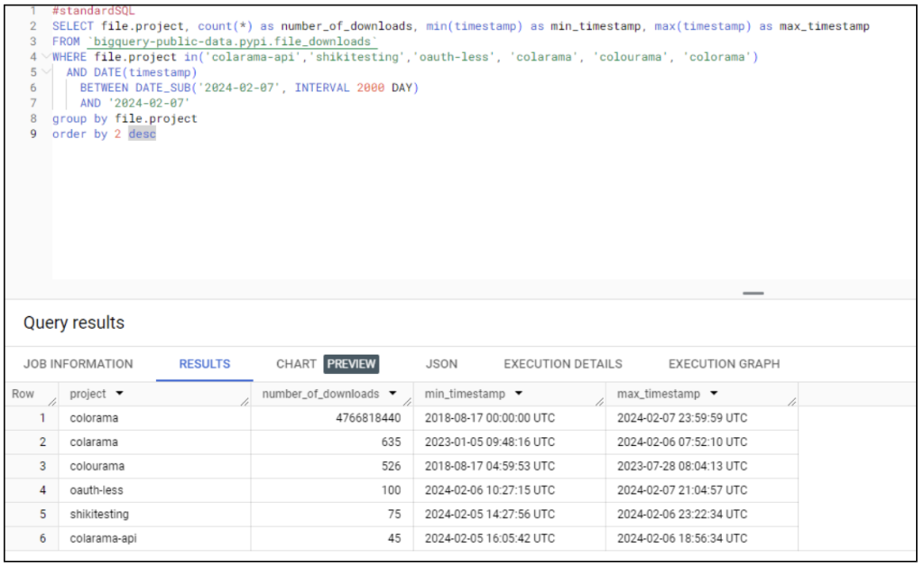This screenshot has height=568, width=924.
Task: Collapse the code fold at line 5
Action: click(x=46, y=72)
